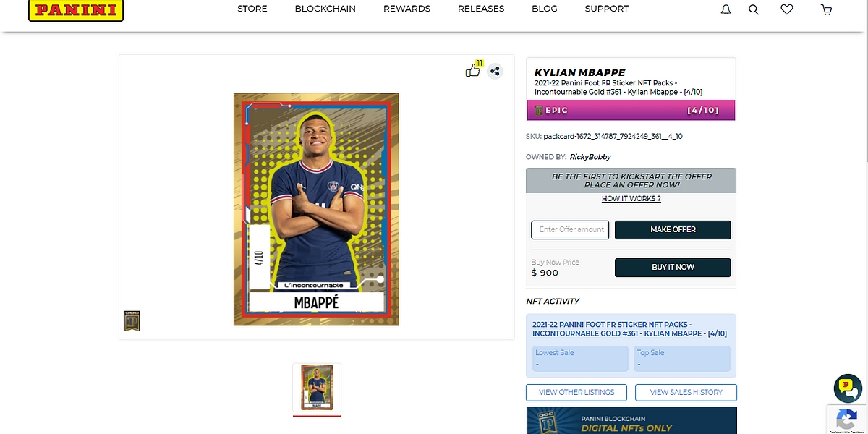This screenshot has width=868, height=434.
Task: Click the Panini blockchain badge icon
Action: (132, 321)
